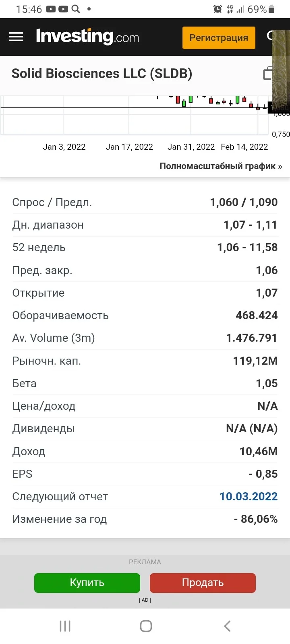Open Полномасштабный график link
Image resolution: width=290 pixels, height=644 pixels.
pyautogui.click(x=221, y=166)
